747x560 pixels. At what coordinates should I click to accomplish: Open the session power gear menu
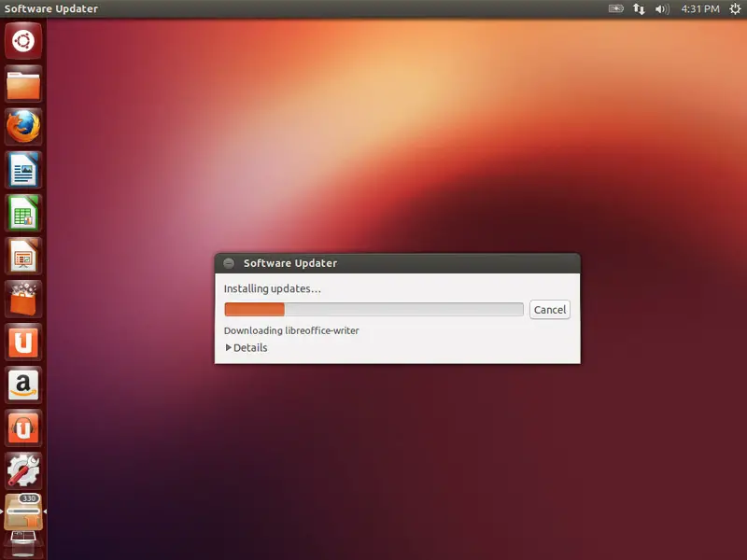point(735,8)
